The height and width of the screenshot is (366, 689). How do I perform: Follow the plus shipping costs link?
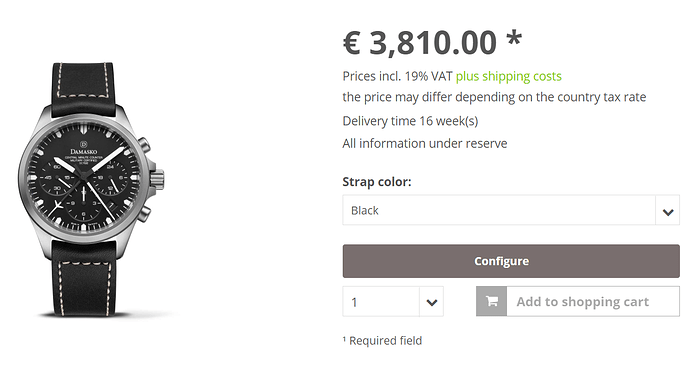pyautogui.click(x=508, y=76)
